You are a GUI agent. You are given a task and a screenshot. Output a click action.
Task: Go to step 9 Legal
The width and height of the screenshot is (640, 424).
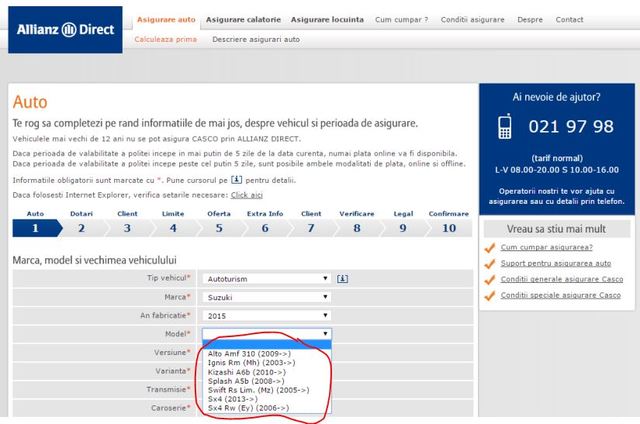403,228
